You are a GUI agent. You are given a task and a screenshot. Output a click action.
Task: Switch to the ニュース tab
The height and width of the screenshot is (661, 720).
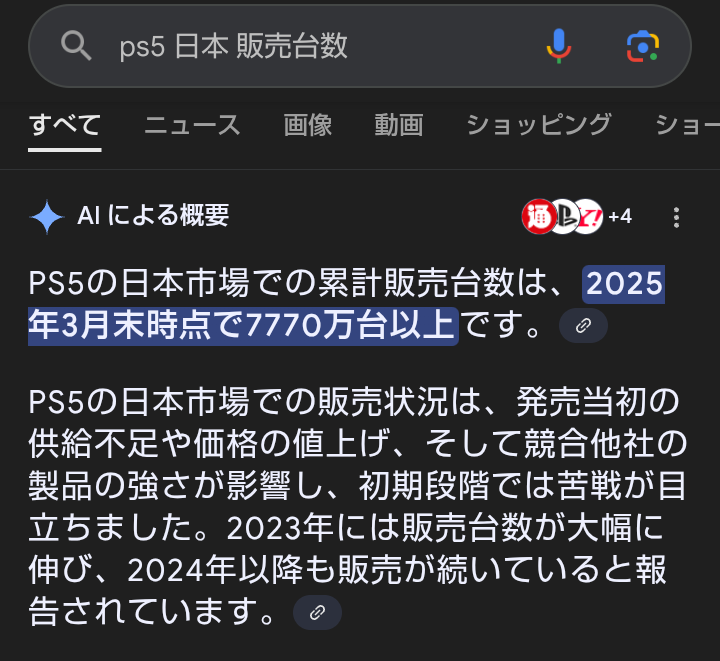192,125
